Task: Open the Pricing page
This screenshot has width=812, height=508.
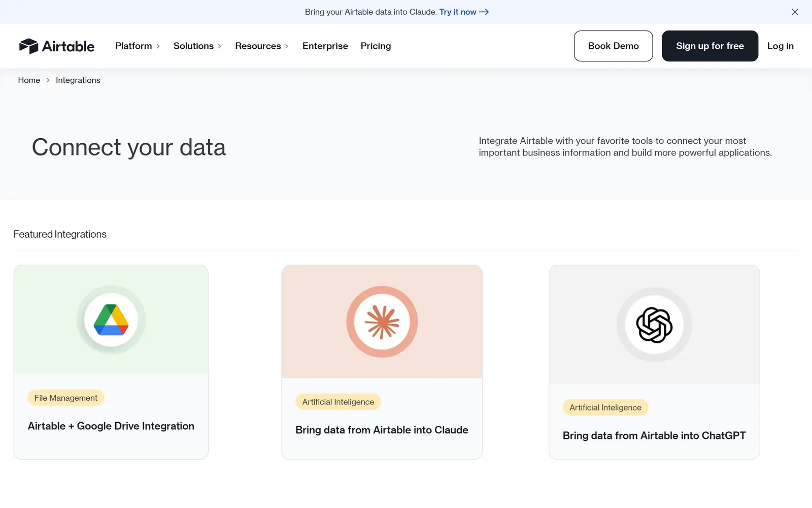Action: pos(376,46)
